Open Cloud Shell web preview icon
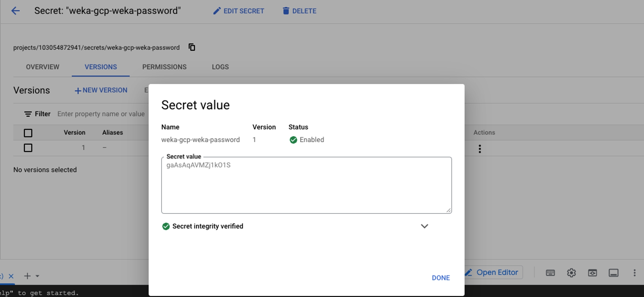The width and height of the screenshot is (644, 297). coord(592,273)
